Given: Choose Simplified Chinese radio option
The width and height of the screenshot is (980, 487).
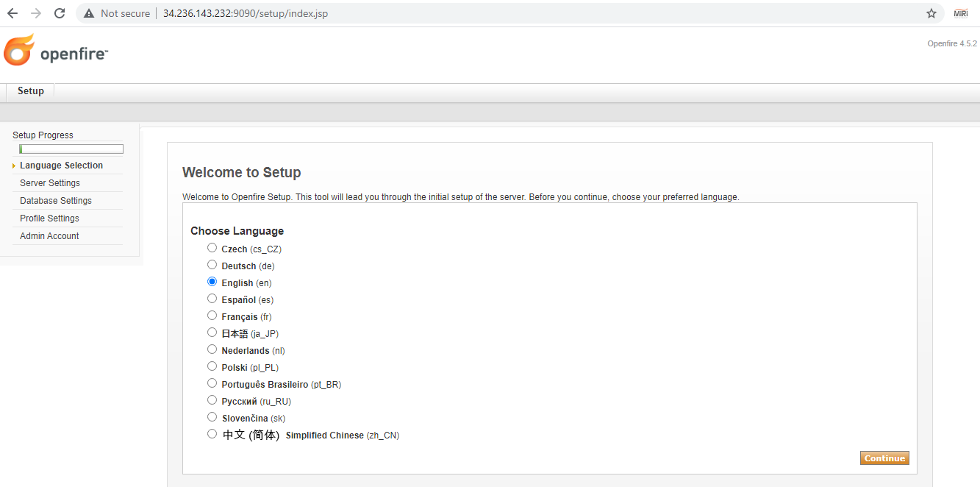Looking at the screenshot, I should click(212, 434).
